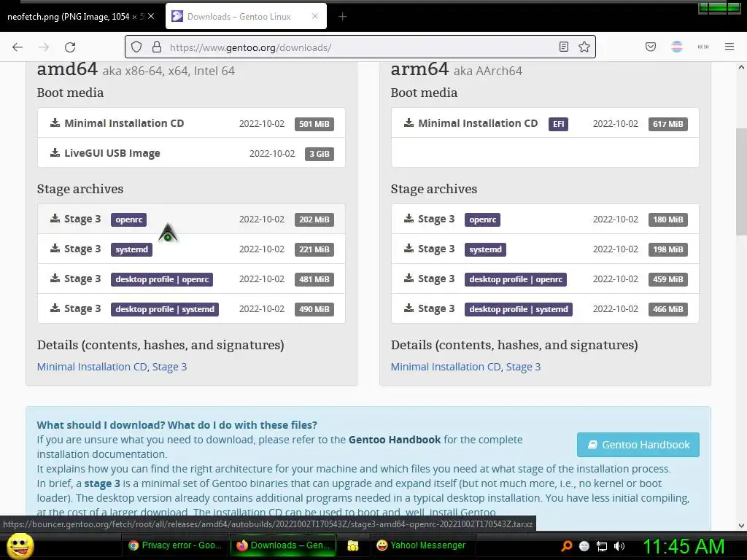Open a new browser tab
The width and height of the screenshot is (747, 560).
click(343, 17)
